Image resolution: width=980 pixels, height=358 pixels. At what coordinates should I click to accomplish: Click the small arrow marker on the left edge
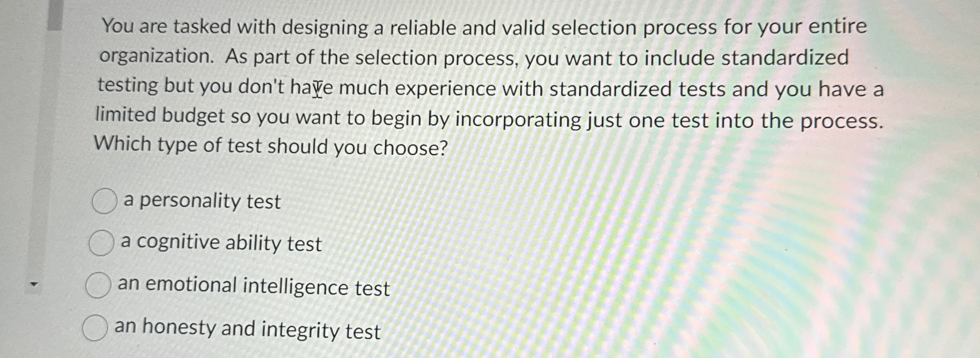click(x=34, y=284)
